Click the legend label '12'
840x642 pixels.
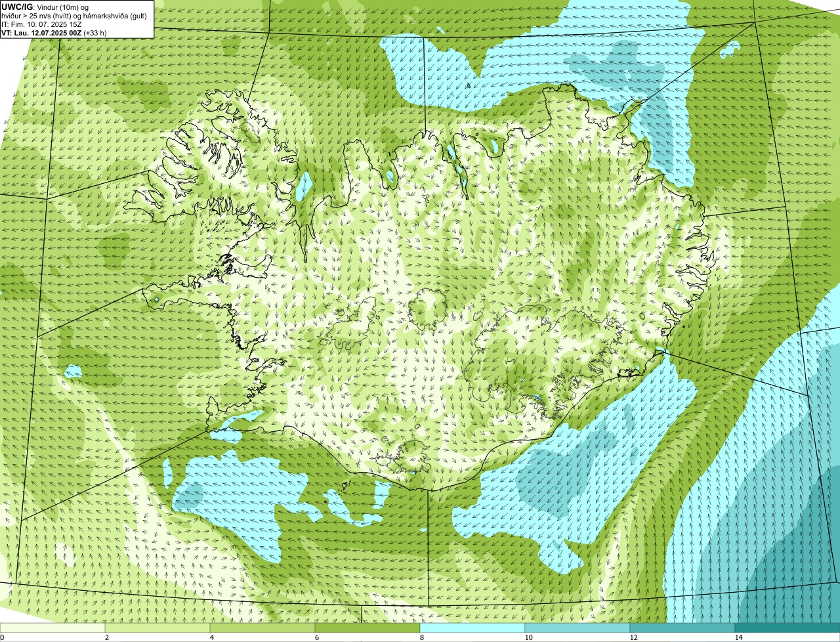(x=633, y=637)
